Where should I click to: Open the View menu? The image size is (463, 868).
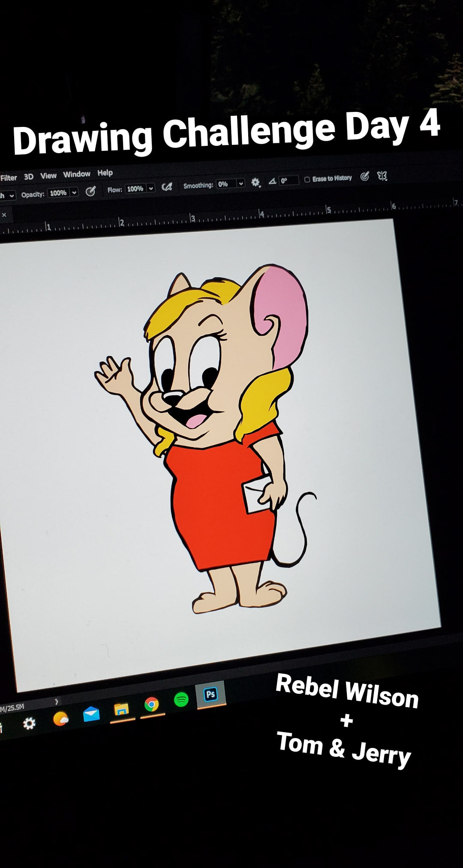(48, 175)
